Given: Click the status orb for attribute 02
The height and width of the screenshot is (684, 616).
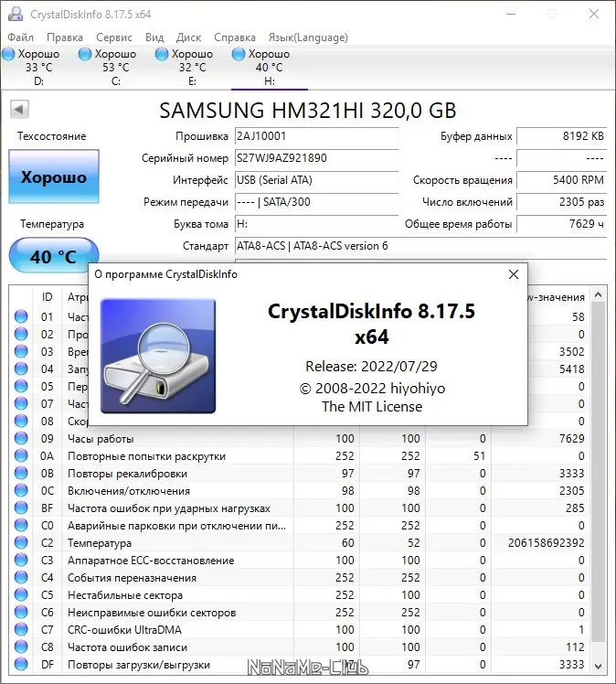Looking at the screenshot, I should (21, 334).
